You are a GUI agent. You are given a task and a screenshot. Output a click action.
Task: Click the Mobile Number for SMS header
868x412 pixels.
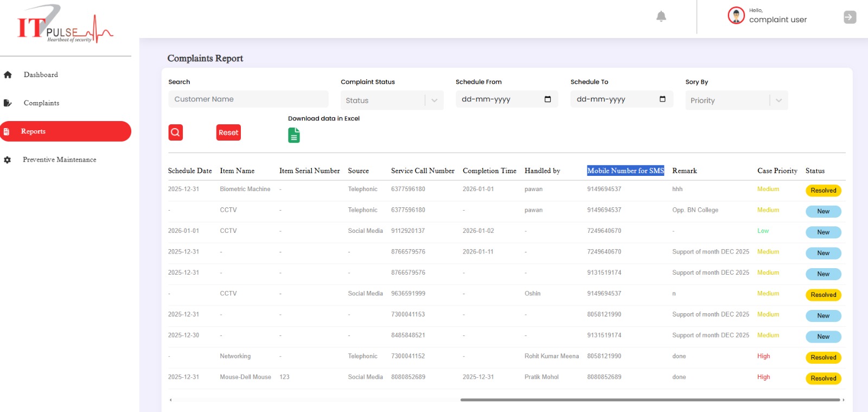625,170
